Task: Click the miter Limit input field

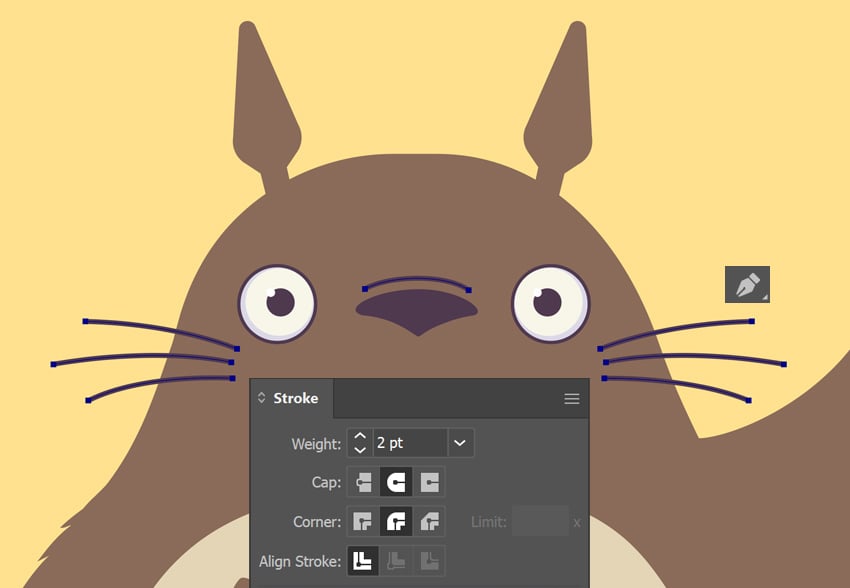Action: point(539,521)
